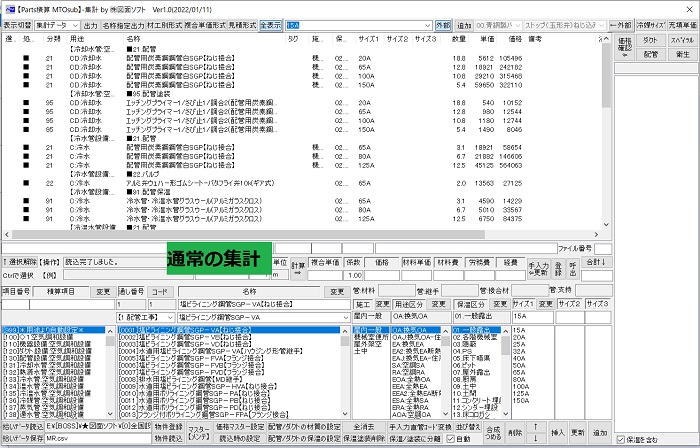This screenshot has height=448, width=700.
Task: Click the 合成つめる button
Action: click(493, 433)
